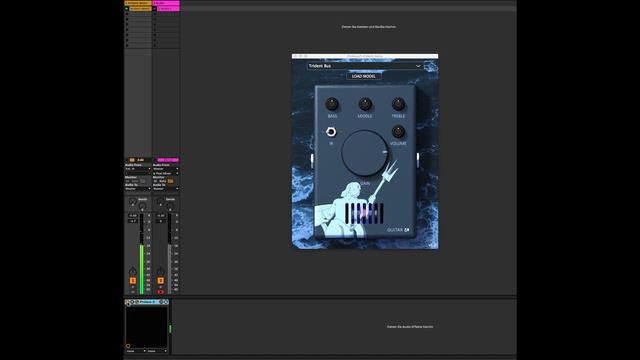The width and height of the screenshot is (640, 360).
Task: Click the MIDDLE knob on the pedal
Action: 365,104
